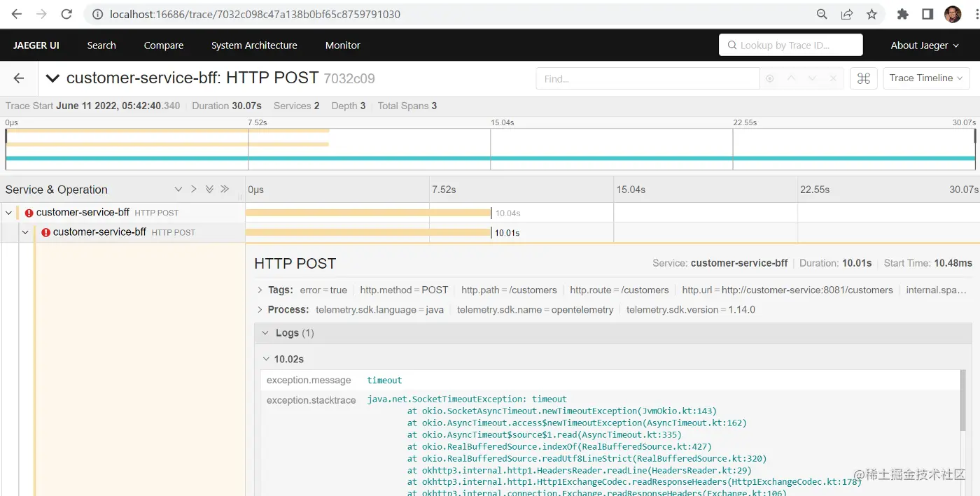Collapse trace header chevron beside title
Viewport: 980px width, 496px height.
52,78
